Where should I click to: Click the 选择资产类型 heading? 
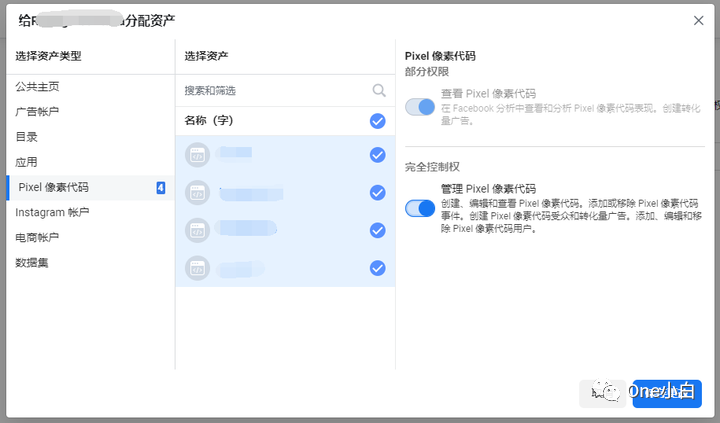48,56
